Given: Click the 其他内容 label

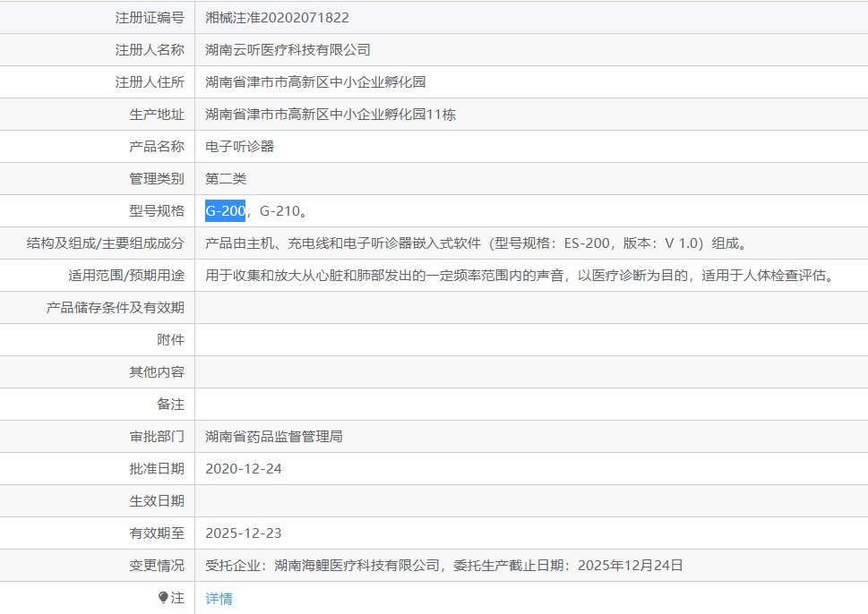Looking at the screenshot, I should click(157, 371).
